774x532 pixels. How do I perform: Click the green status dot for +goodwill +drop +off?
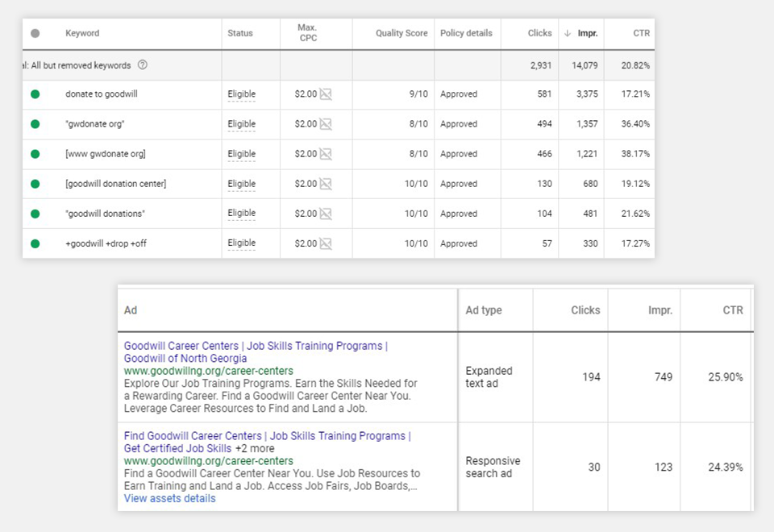point(35,243)
